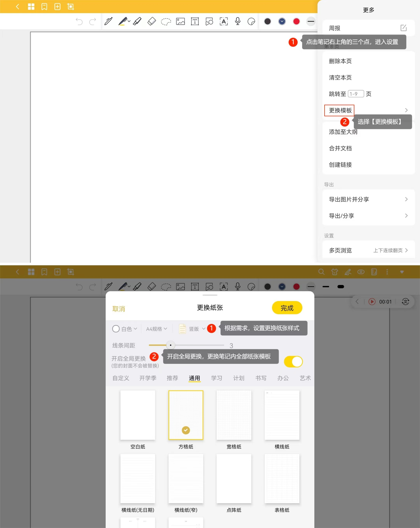Pick the red color swatch in top toolbar
This screenshot has height=528, width=420.
[x=296, y=22]
